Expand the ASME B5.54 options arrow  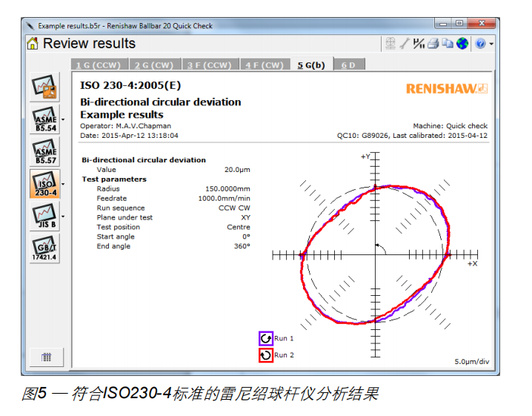(x=63, y=119)
